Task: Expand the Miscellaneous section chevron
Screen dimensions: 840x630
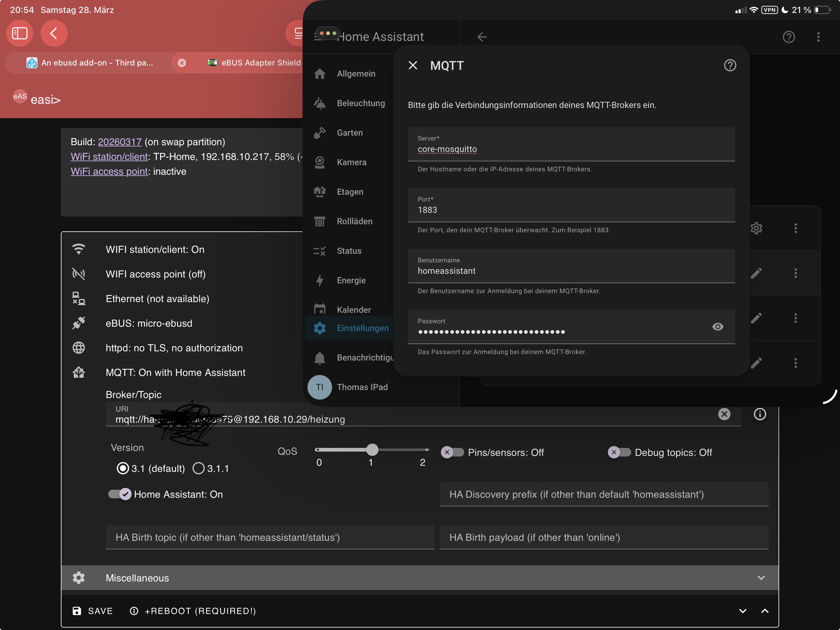Action: click(x=761, y=578)
